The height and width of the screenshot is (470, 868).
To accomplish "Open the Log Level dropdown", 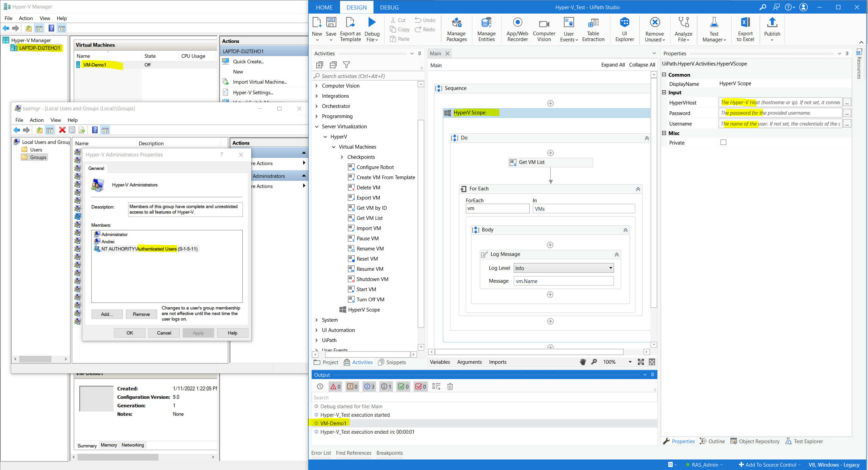I will click(x=564, y=268).
